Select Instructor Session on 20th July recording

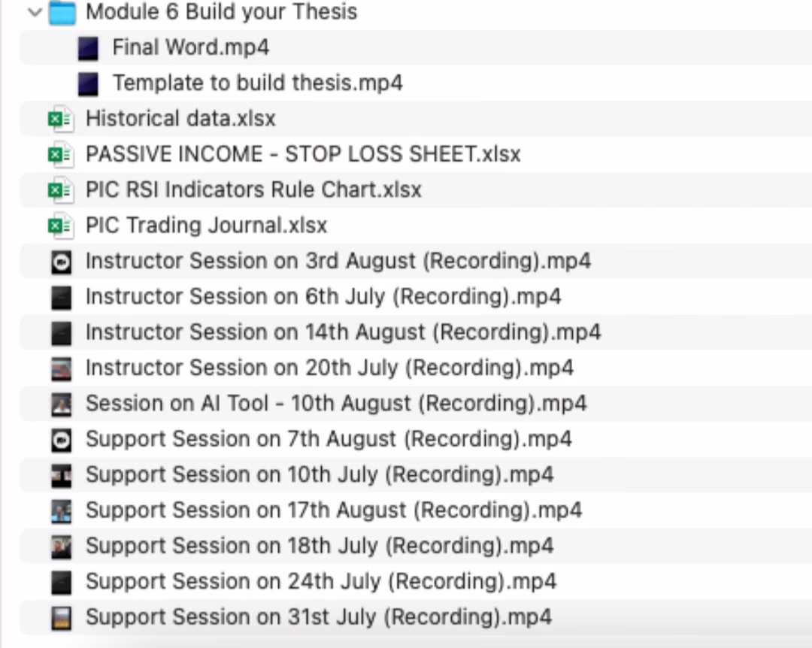[329, 368]
